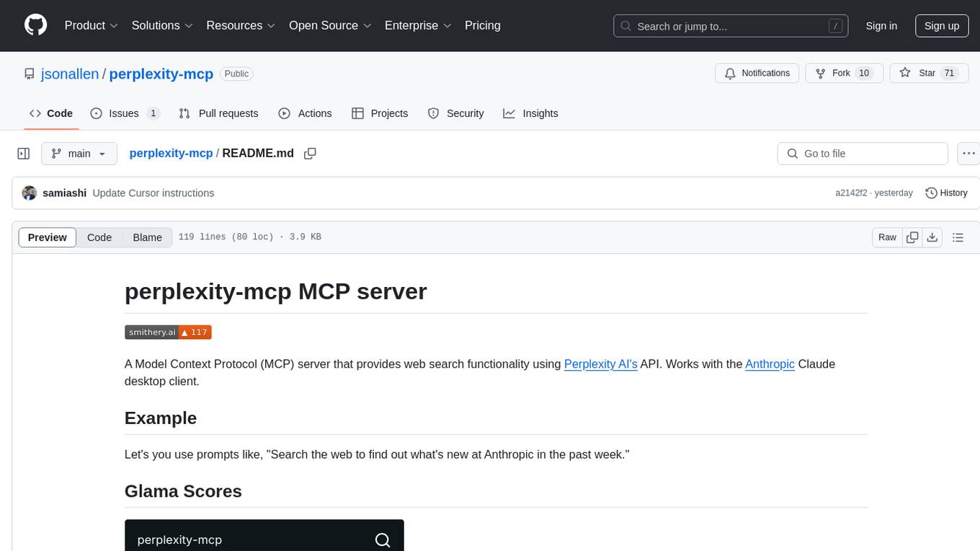Viewport: 980px width, 551px height.
Task: Open the document outline list
Action: coord(958,237)
